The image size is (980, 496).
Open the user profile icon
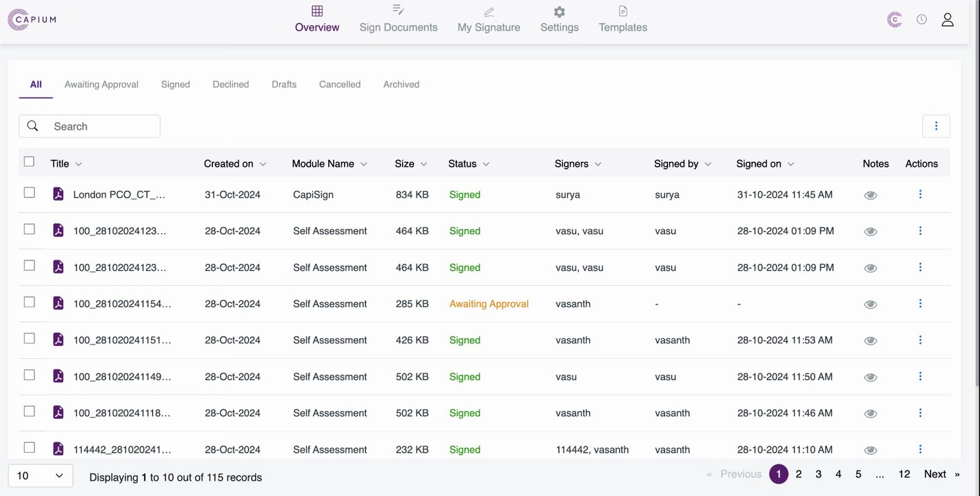pos(948,20)
